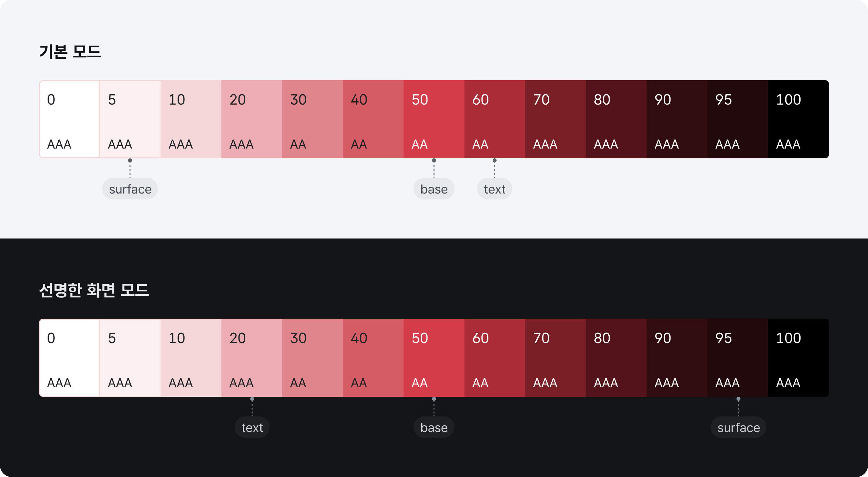The image size is (868, 477).
Task: Click the text label in the dark section
Action: (x=252, y=427)
